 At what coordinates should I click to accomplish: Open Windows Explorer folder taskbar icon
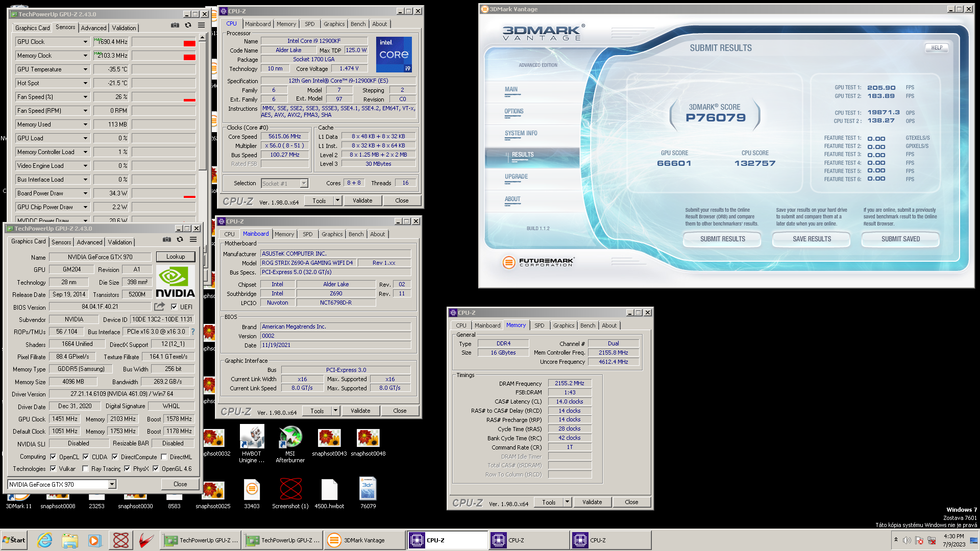(x=70, y=540)
